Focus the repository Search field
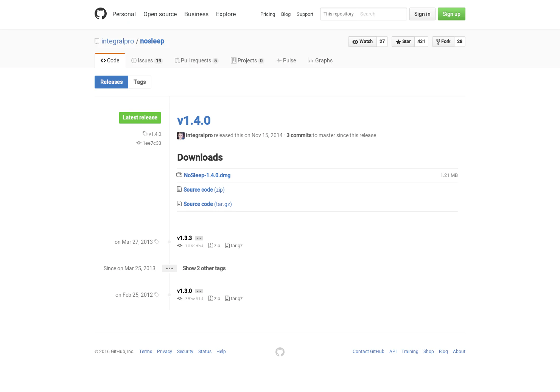This screenshot has width=560, height=392. tap(382, 14)
